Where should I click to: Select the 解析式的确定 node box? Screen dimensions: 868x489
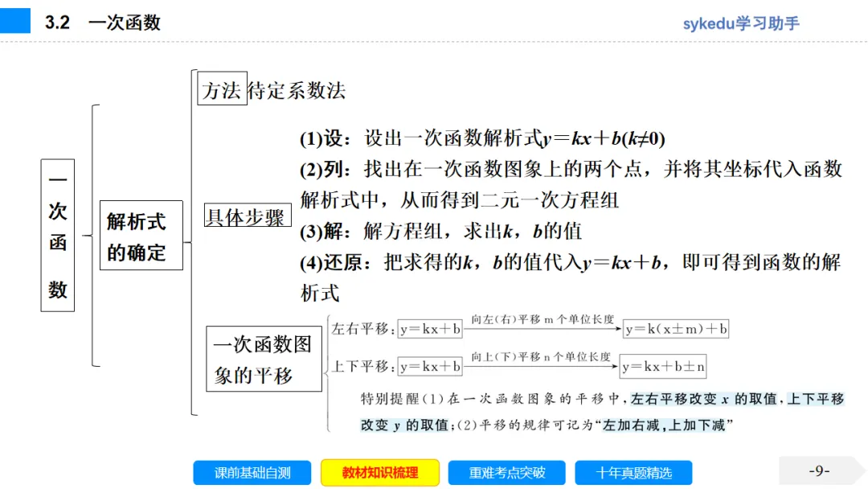(x=141, y=234)
